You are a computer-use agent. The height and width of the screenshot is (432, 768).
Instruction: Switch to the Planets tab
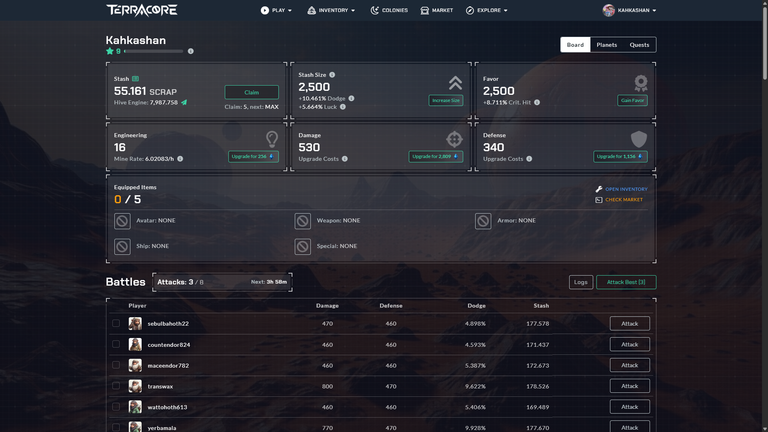pos(606,45)
